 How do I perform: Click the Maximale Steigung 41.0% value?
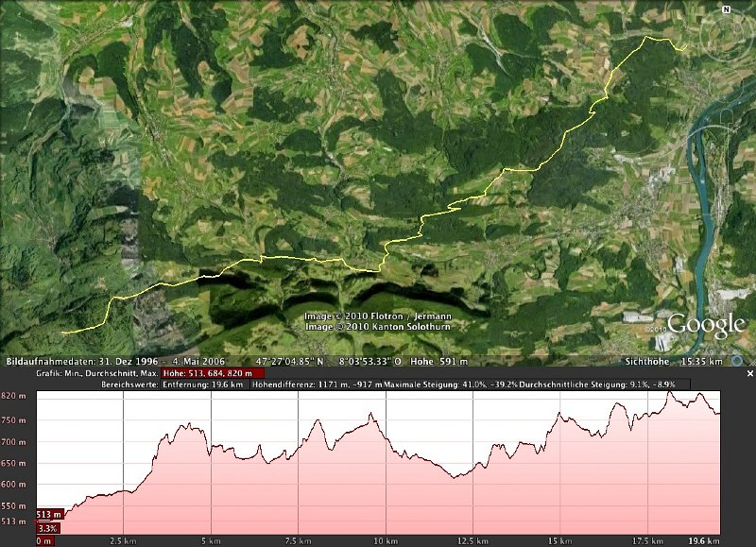(434, 385)
